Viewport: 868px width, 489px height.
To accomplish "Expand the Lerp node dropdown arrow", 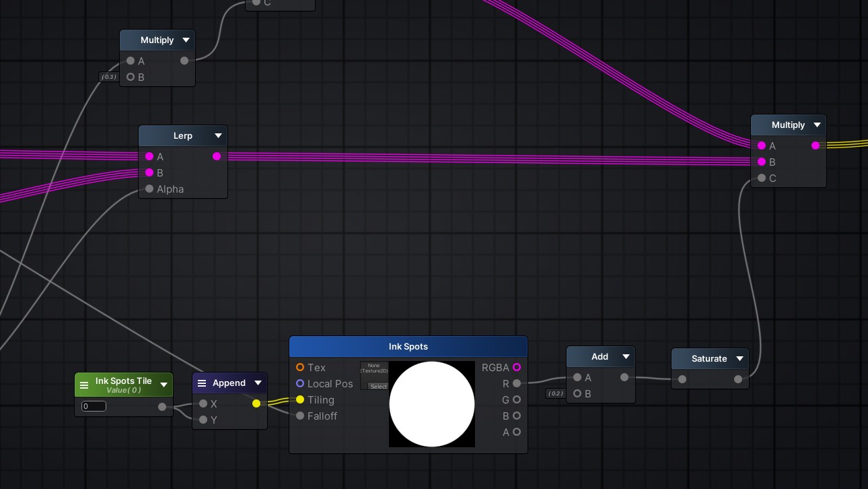I will click(x=218, y=136).
